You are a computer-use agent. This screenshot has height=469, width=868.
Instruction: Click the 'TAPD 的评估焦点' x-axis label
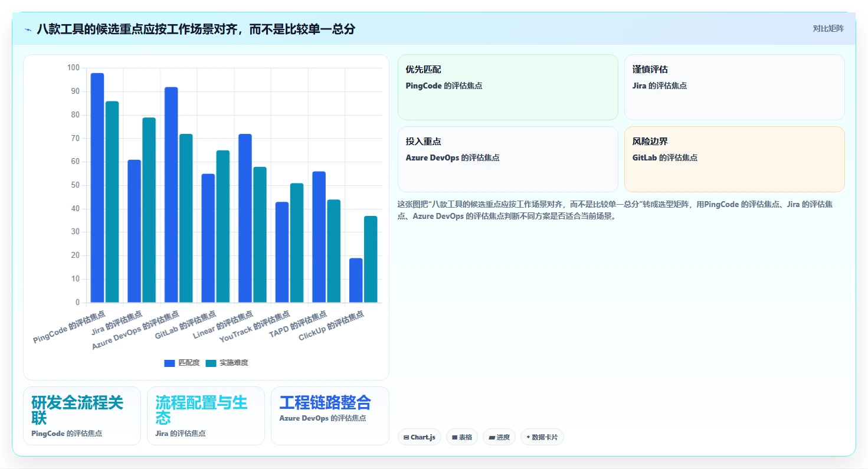pyautogui.click(x=299, y=324)
